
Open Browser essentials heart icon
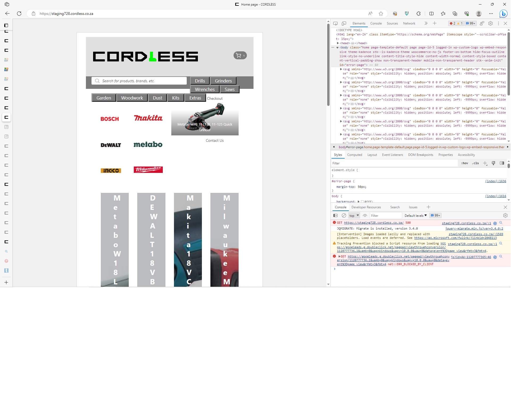[467, 14]
